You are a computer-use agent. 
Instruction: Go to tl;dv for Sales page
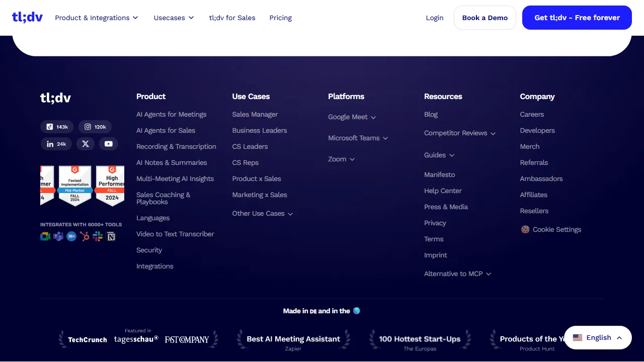[232, 18]
